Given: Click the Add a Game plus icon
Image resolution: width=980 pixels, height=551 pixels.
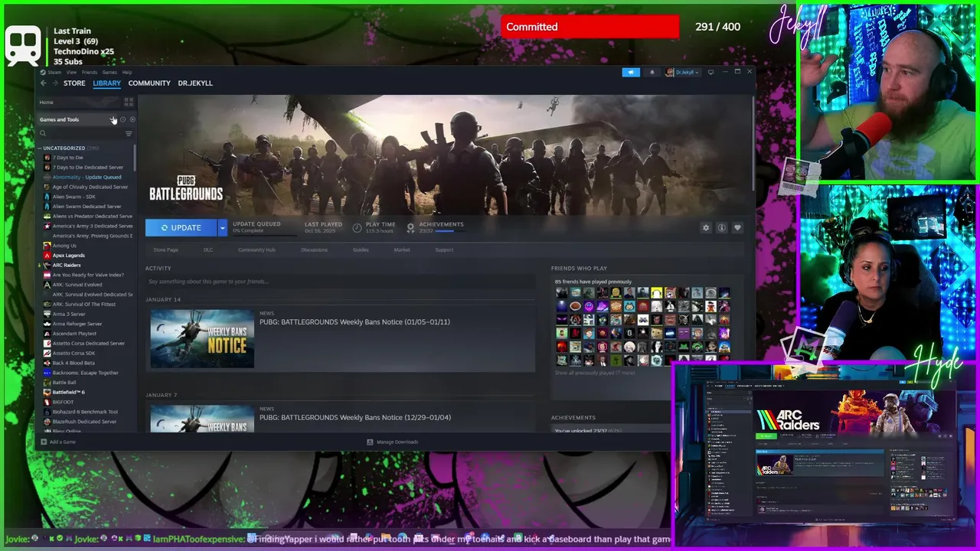Looking at the screenshot, I should point(44,442).
